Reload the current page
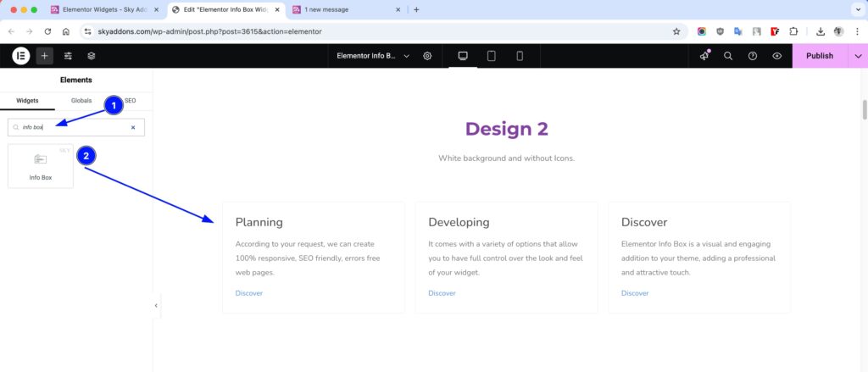Viewport: 868px width, 372px height. click(x=47, y=31)
